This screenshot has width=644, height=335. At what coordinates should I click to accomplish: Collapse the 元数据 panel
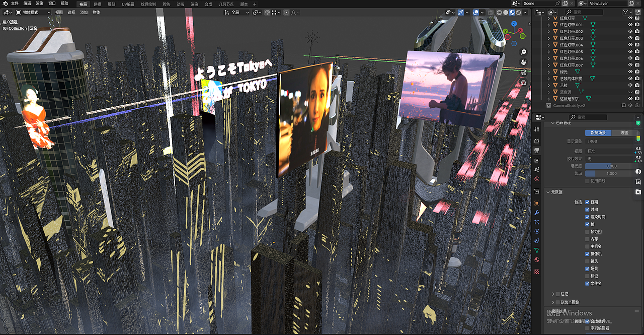point(547,192)
